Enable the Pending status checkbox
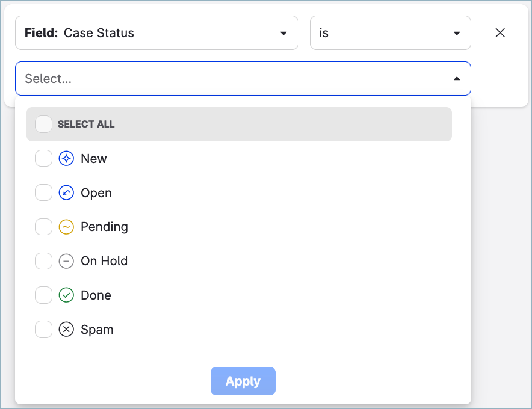 [43, 227]
